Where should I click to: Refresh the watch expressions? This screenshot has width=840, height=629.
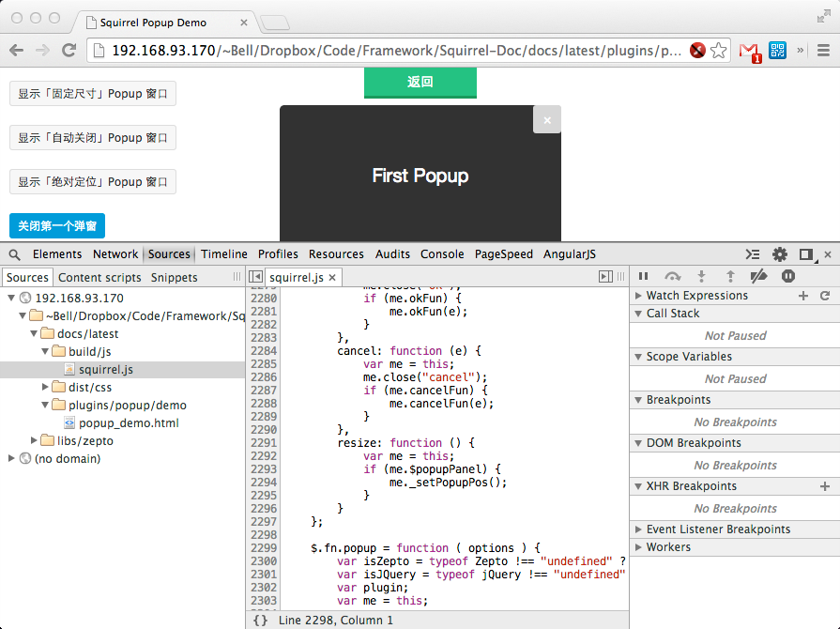[x=825, y=296]
